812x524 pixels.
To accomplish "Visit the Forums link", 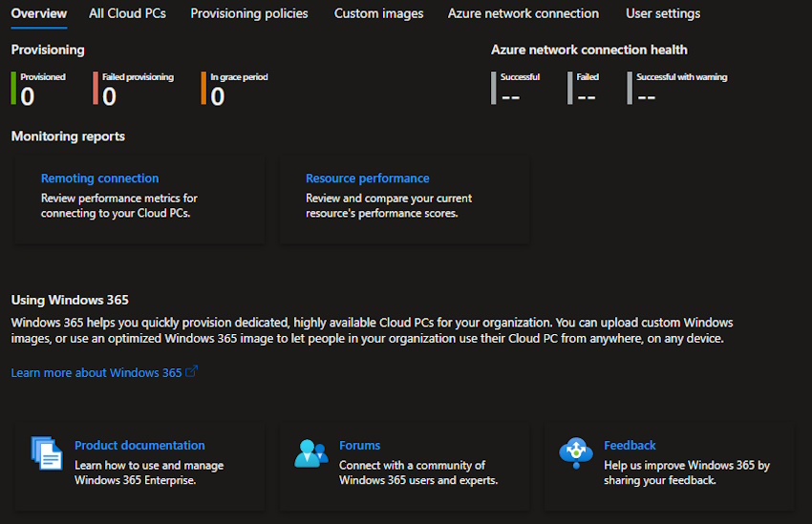I will coord(359,446).
